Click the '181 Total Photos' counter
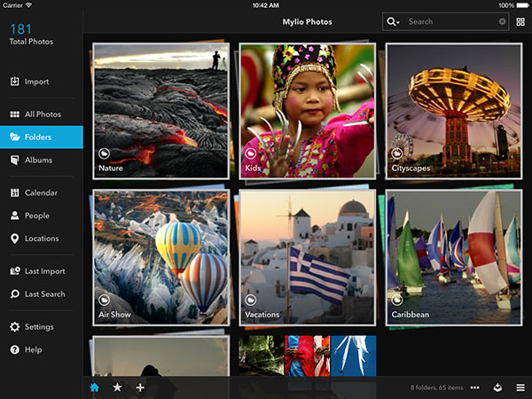 click(x=31, y=34)
